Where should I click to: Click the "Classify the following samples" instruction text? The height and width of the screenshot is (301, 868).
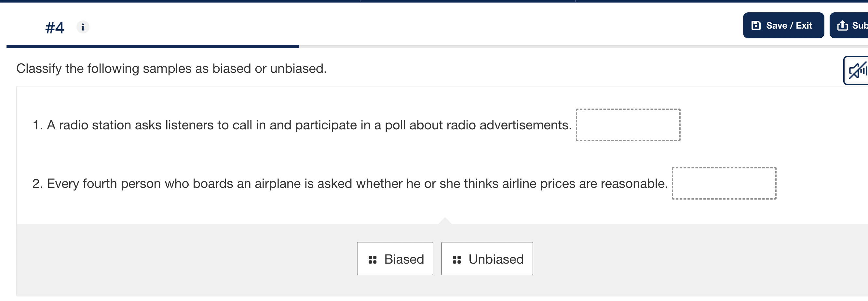[x=171, y=69]
